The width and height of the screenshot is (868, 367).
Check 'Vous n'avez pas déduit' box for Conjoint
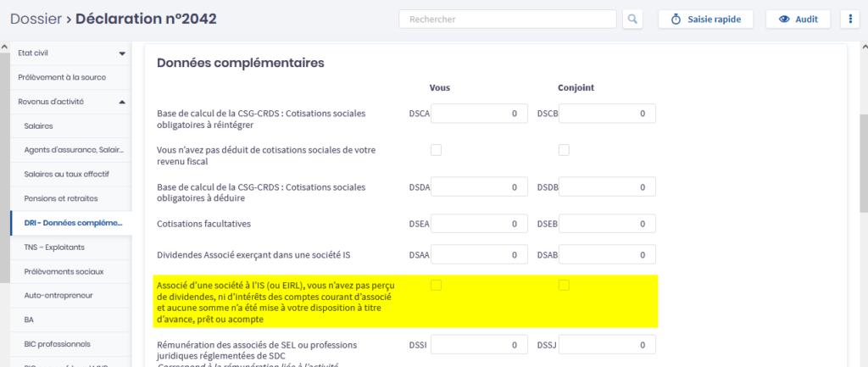click(x=564, y=150)
